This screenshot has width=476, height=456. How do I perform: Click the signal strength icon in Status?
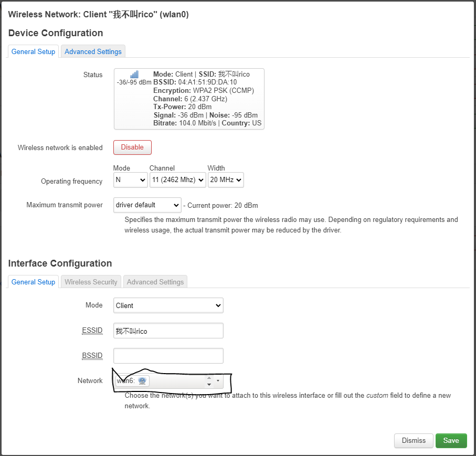134,75
